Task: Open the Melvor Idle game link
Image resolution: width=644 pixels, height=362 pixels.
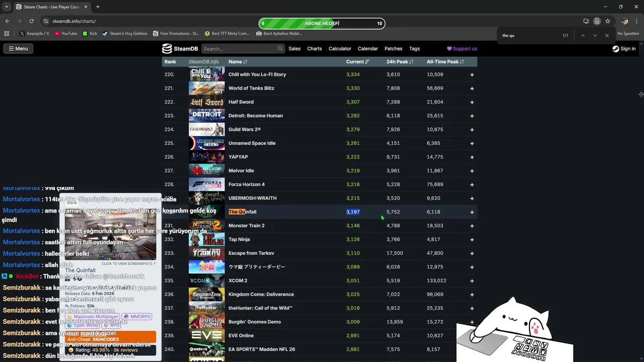Action: pyautogui.click(x=241, y=170)
